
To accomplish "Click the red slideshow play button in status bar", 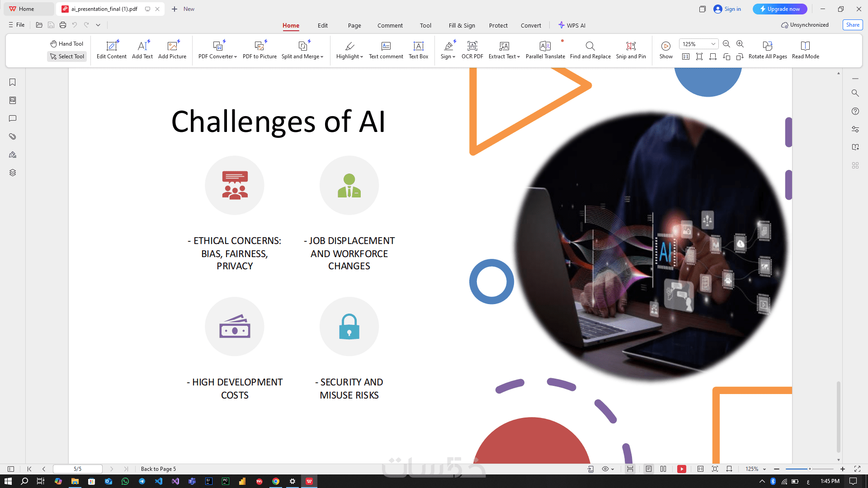I will 681,469.
